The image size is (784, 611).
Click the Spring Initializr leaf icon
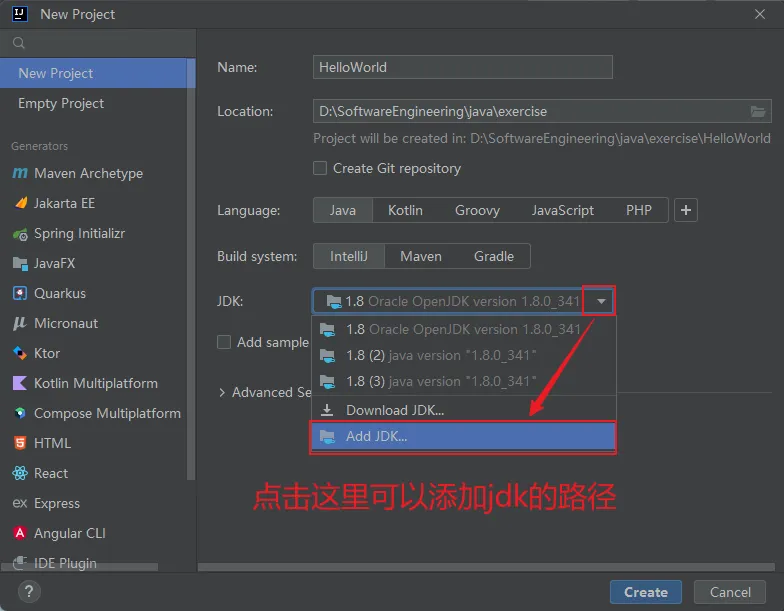pos(20,234)
